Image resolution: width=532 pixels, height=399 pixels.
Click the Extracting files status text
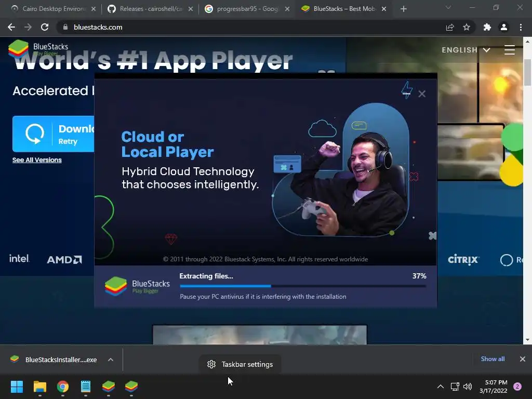point(206,276)
